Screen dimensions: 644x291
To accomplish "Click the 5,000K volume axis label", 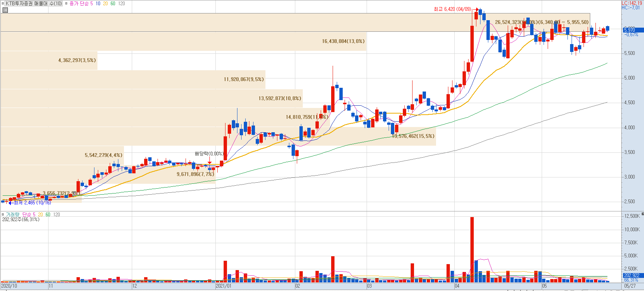I will (631, 256).
